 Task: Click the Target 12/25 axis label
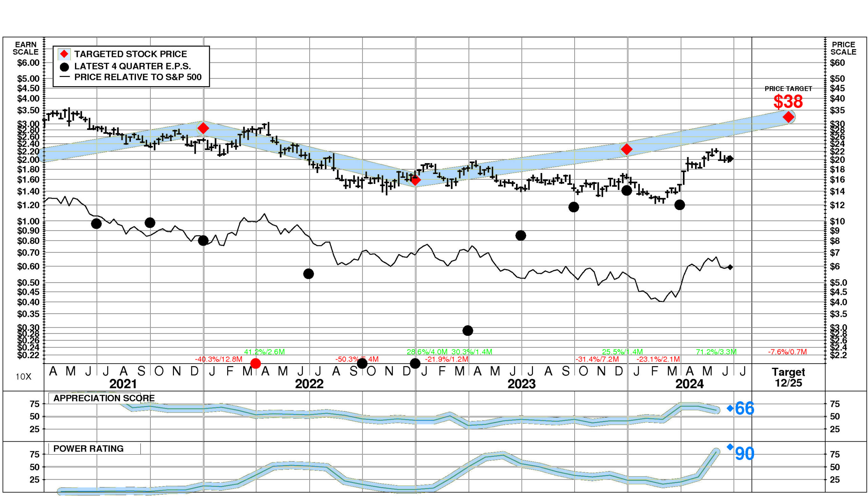pos(788,377)
